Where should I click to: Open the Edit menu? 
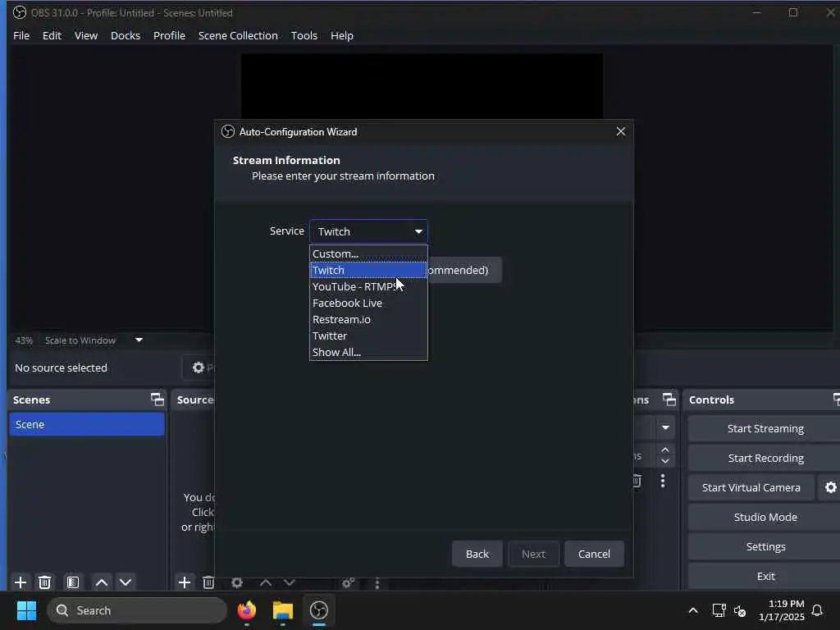(x=52, y=35)
